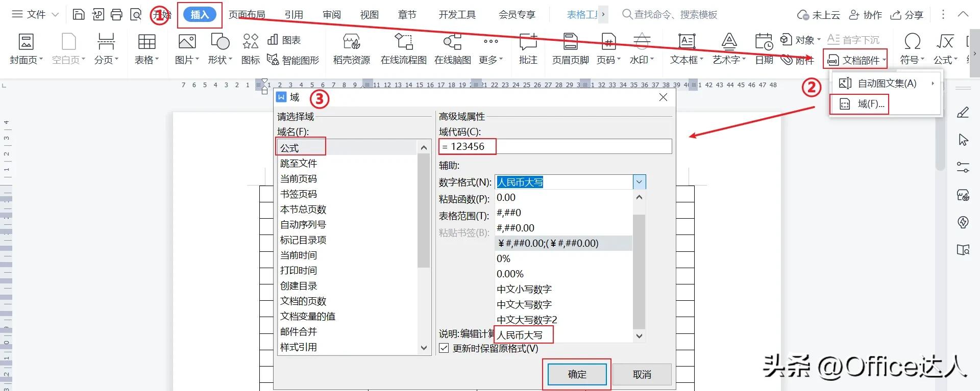The width and height of the screenshot is (980, 391).
Task: Insert a cover page (封面页)
Action: (26, 49)
